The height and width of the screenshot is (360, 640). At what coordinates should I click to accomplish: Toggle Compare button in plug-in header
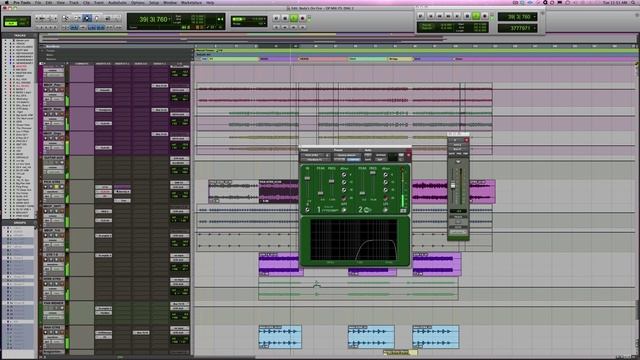click(353, 160)
